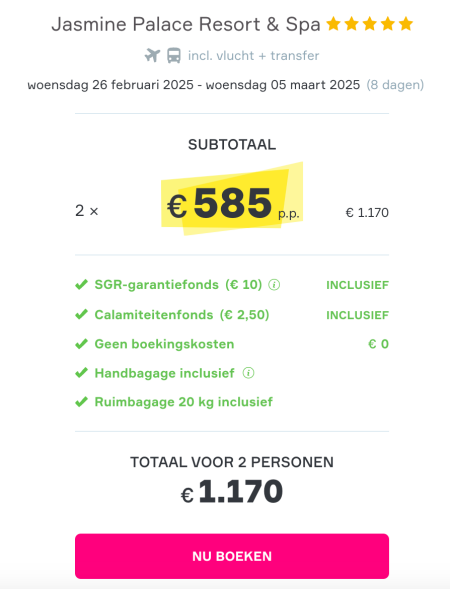Click the Ruimbagage 20 kg inclusief label

pyautogui.click(x=183, y=402)
